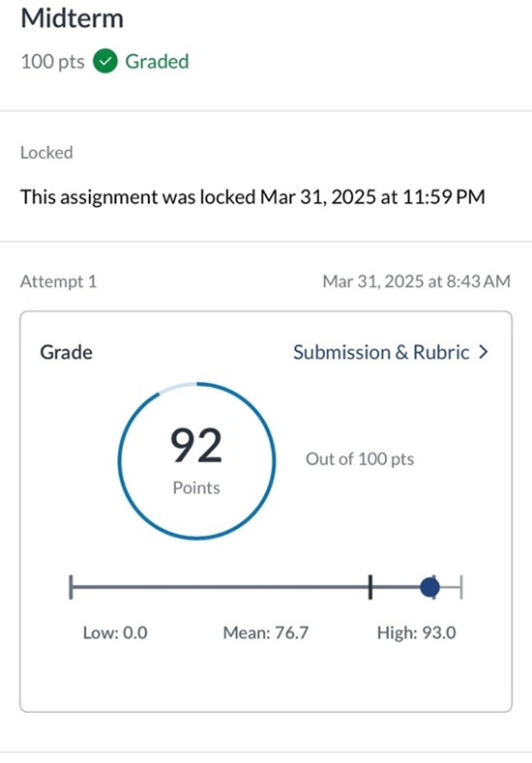Click the 100 pts label under the title
Viewport: 532px width, 763px height.
pos(52,62)
